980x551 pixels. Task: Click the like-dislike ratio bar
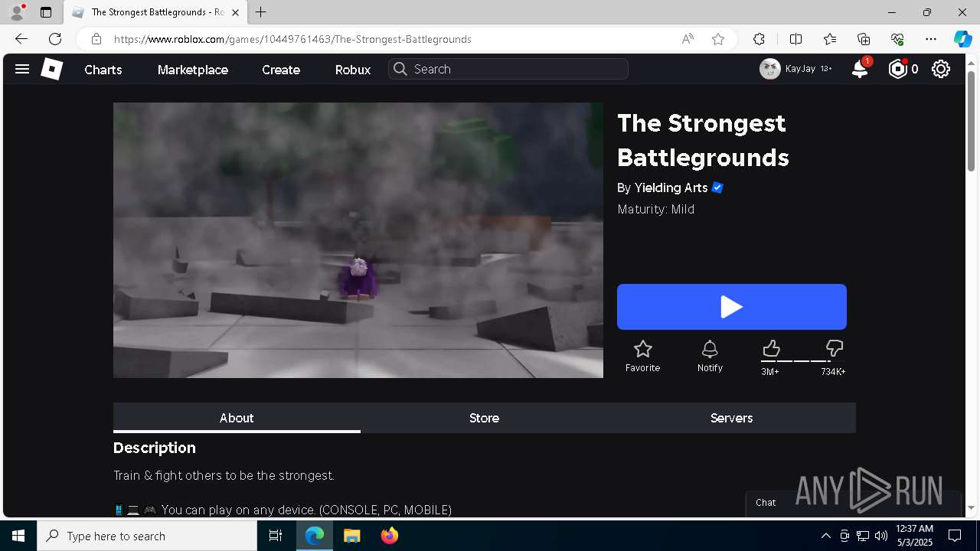coord(803,361)
